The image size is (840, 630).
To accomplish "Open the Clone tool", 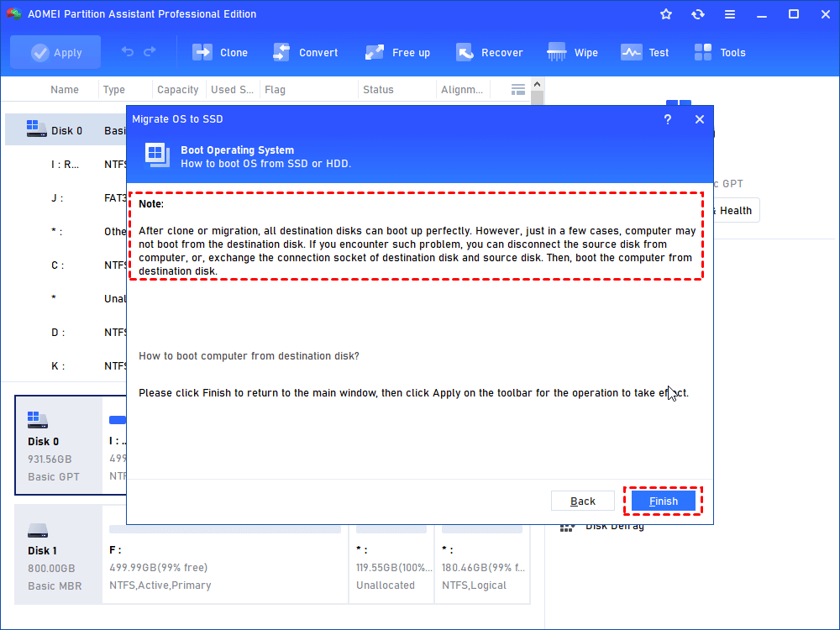I will 219,52.
